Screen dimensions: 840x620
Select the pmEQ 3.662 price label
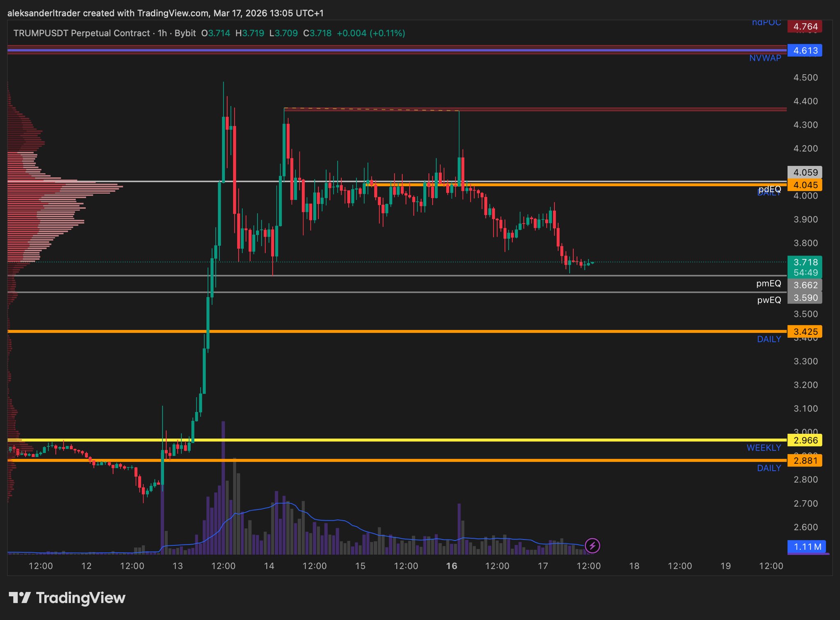pos(805,285)
